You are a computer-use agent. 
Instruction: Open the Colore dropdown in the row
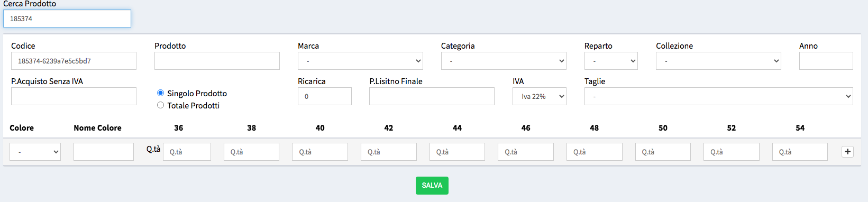[35, 152]
